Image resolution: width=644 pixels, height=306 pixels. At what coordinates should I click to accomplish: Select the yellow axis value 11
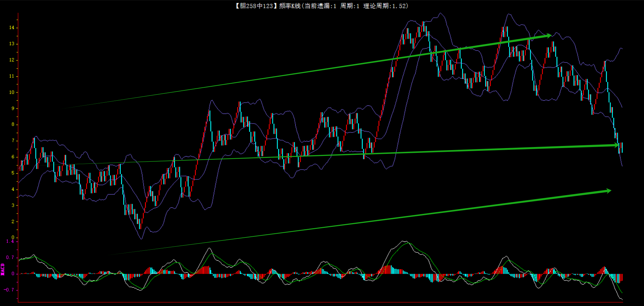[x=12, y=76]
